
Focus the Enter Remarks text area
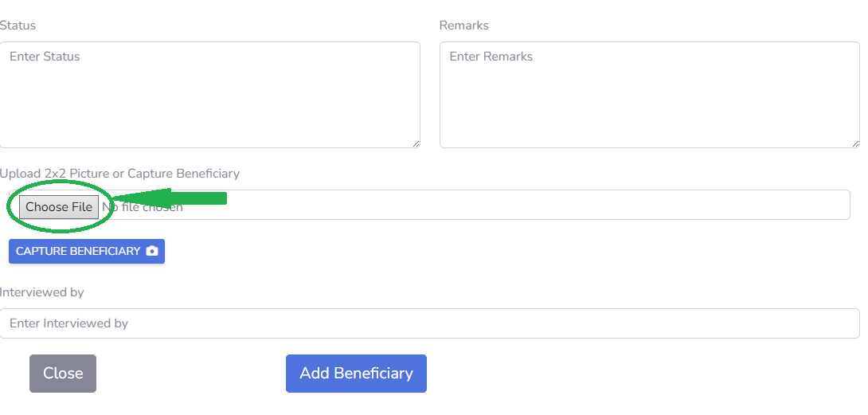(649, 95)
